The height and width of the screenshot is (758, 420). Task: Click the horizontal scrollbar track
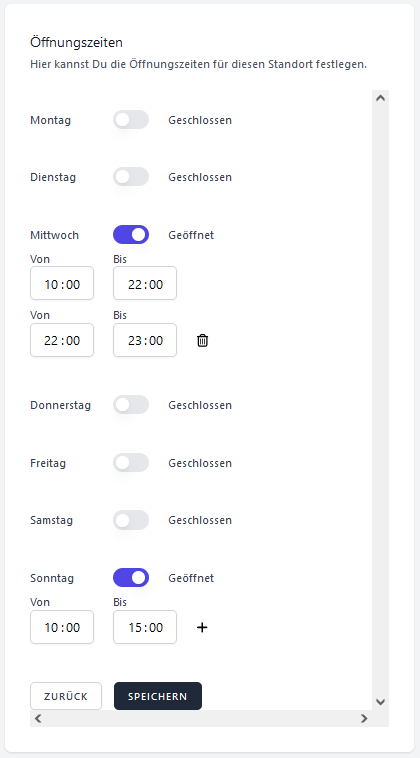click(201, 718)
